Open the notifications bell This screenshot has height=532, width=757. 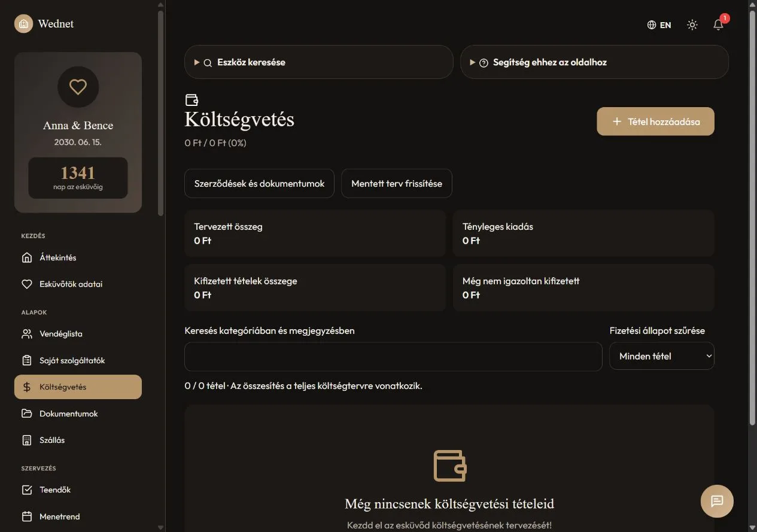[719, 25]
